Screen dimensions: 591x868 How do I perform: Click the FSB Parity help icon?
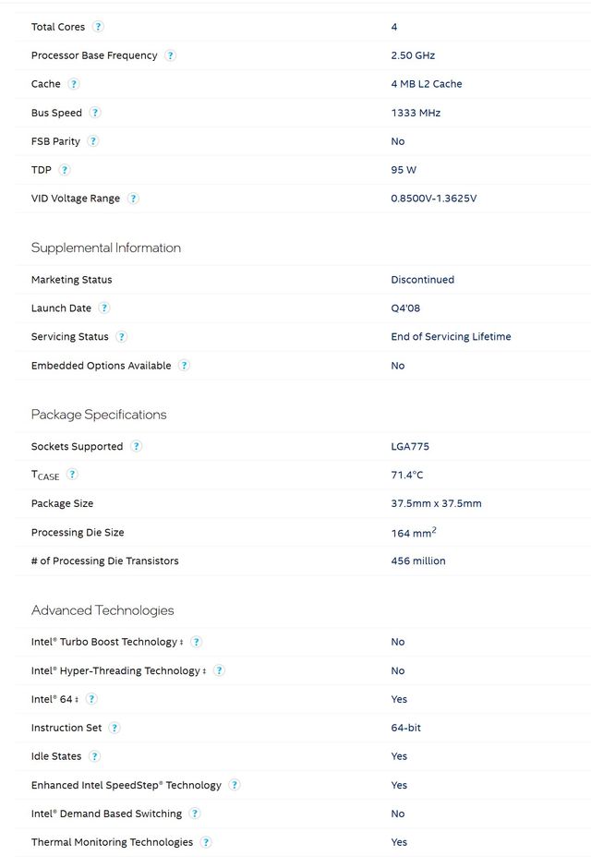(x=93, y=141)
